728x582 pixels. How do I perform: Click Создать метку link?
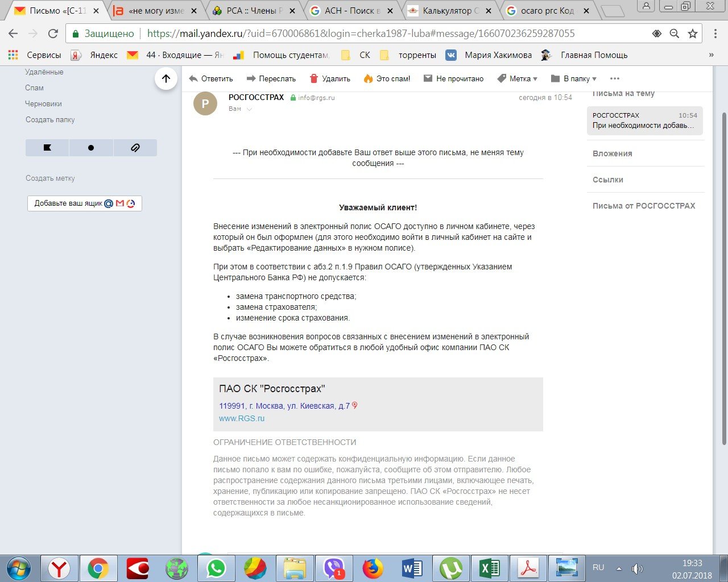pos(50,178)
